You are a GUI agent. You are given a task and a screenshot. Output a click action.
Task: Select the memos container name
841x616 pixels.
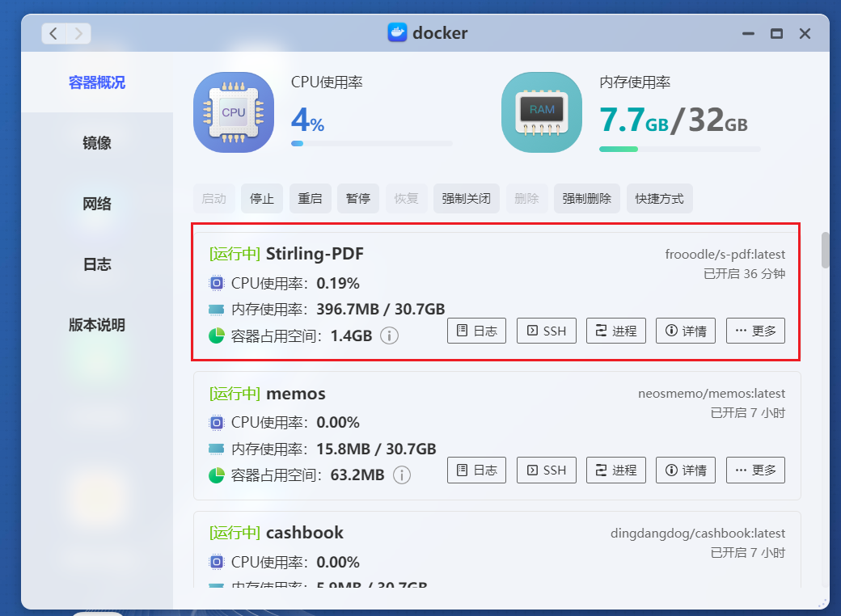pos(295,394)
